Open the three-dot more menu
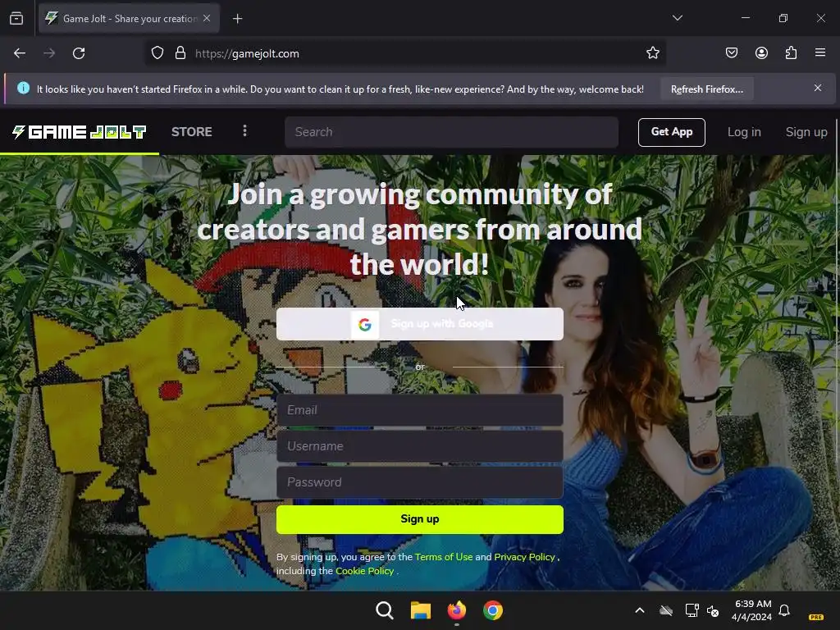This screenshot has width=840, height=630. [244, 131]
